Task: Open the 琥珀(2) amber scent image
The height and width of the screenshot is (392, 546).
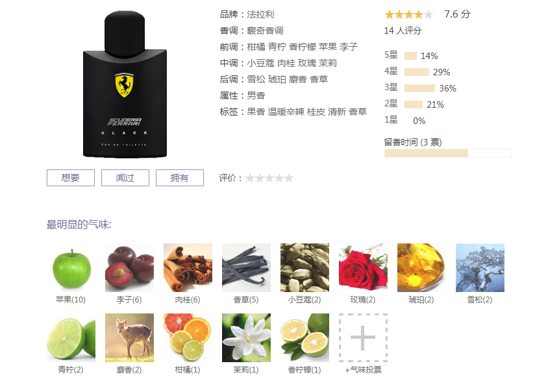Action: (x=421, y=267)
